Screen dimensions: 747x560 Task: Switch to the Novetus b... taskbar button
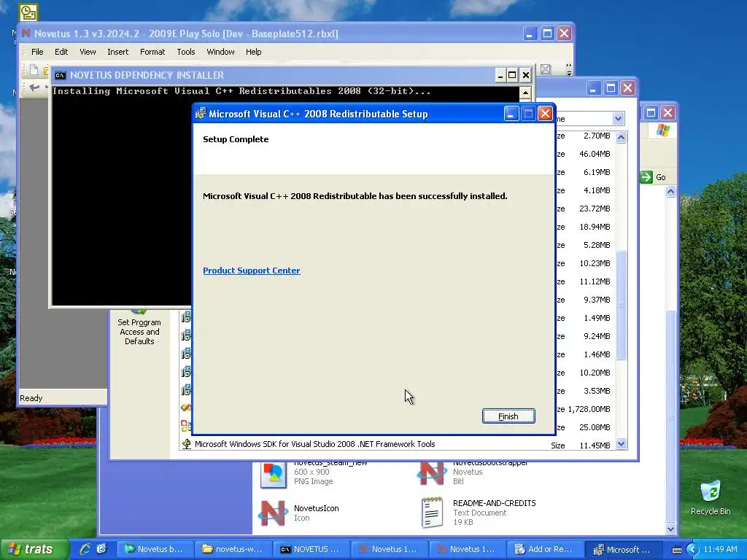coord(155,549)
